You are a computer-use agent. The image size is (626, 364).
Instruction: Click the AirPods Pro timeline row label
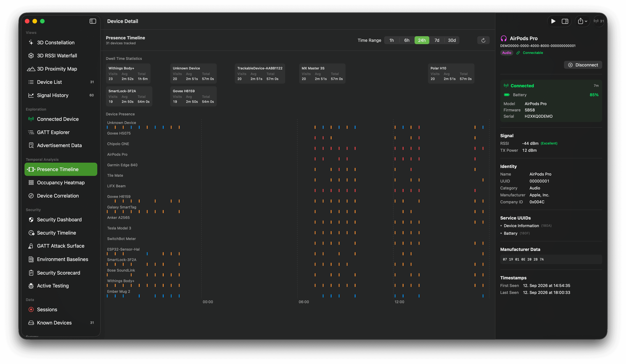pos(117,154)
